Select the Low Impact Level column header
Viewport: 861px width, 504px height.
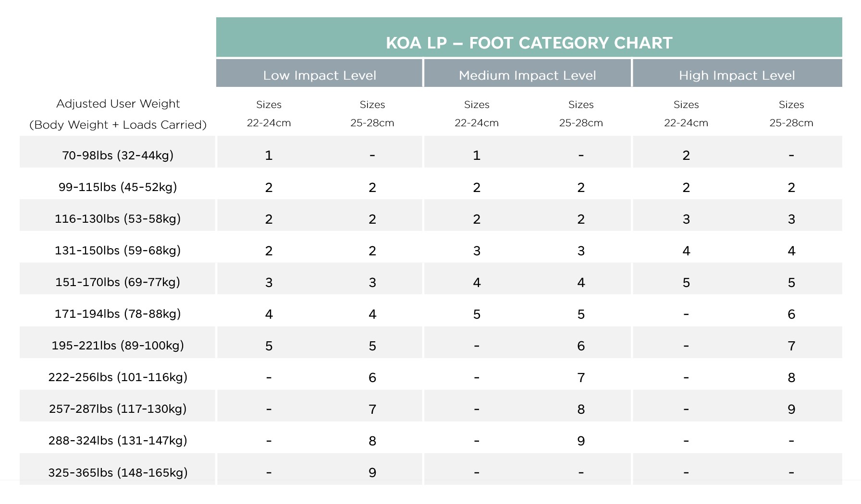tap(320, 75)
